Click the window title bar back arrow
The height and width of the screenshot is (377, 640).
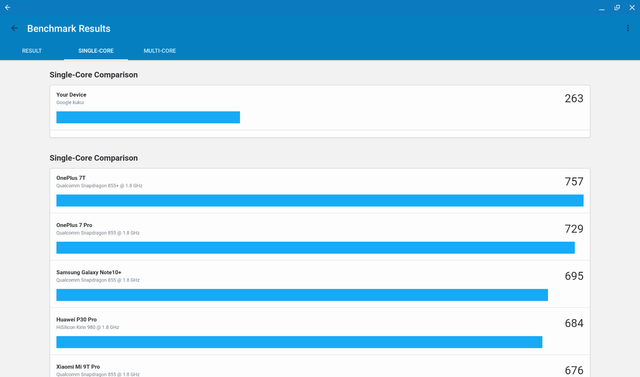coord(7,7)
